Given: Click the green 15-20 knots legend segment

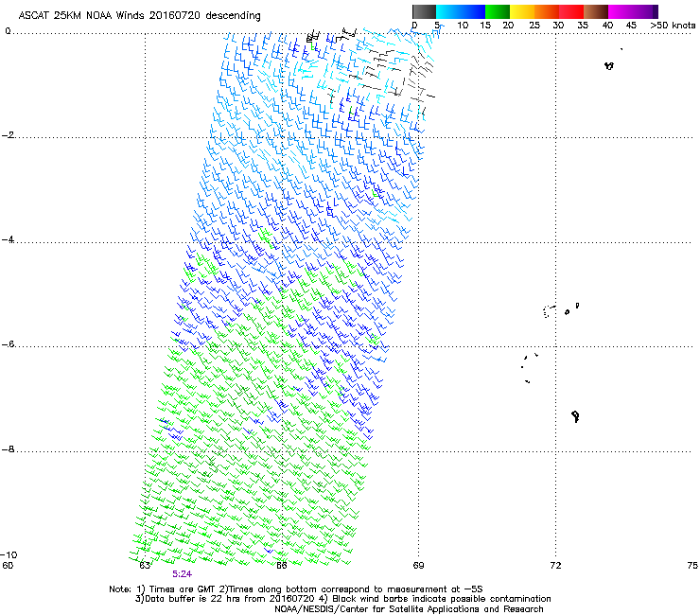Looking at the screenshot, I should (x=498, y=11).
